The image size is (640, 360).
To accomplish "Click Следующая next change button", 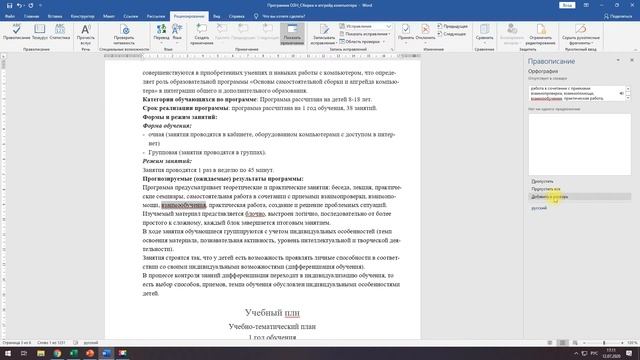I will (x=451, y=34).
